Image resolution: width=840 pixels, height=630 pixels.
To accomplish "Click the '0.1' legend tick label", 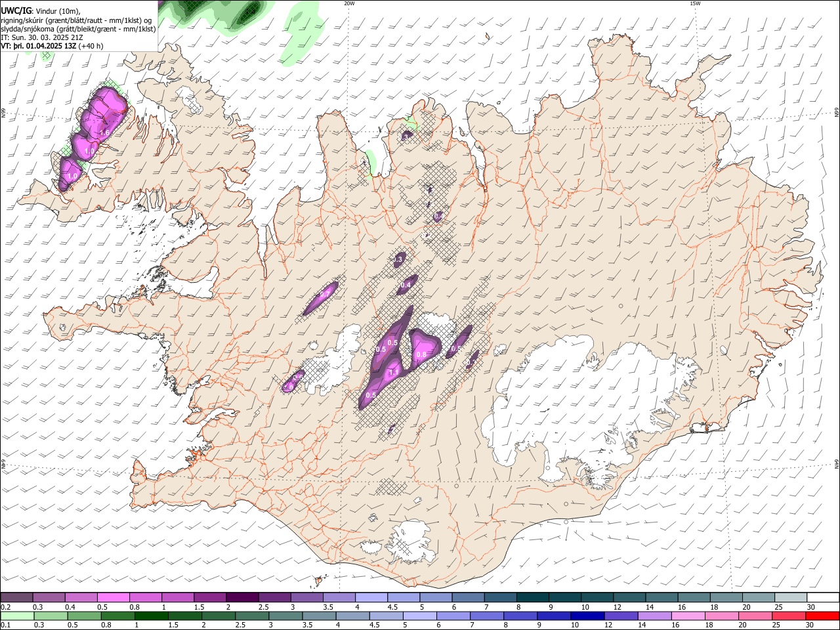I will (5, 625).
